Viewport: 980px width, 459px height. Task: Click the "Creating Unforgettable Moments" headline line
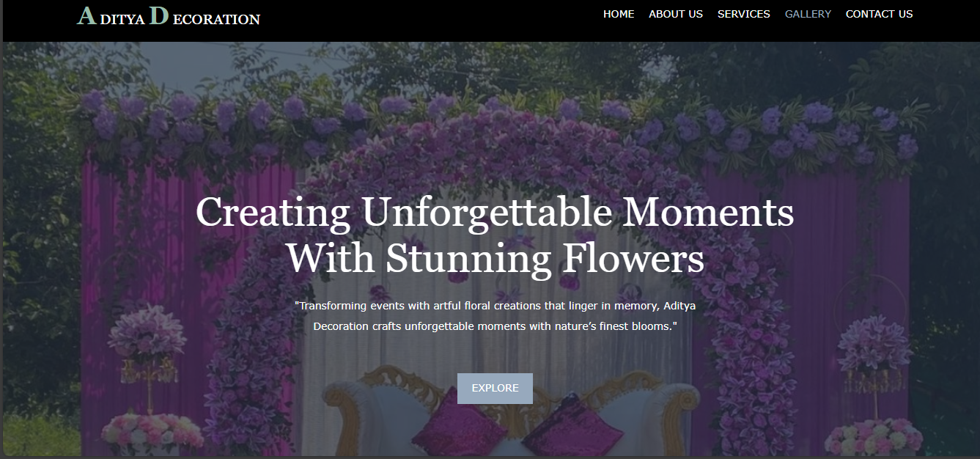(495, 212)
